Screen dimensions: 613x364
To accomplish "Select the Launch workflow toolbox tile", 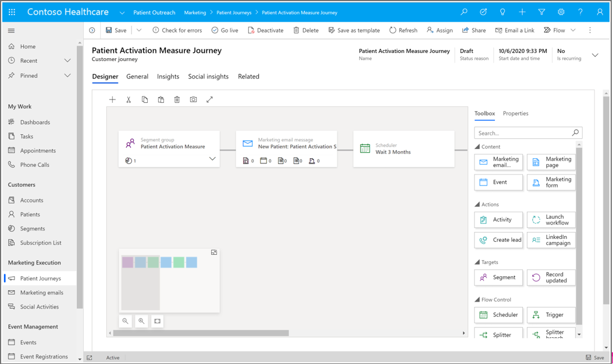I will coord(551,220).
